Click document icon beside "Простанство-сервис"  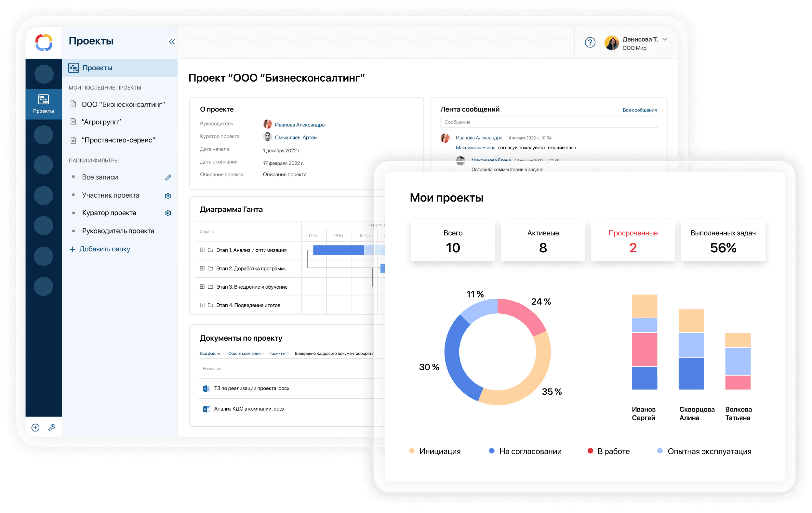[73, 140]
